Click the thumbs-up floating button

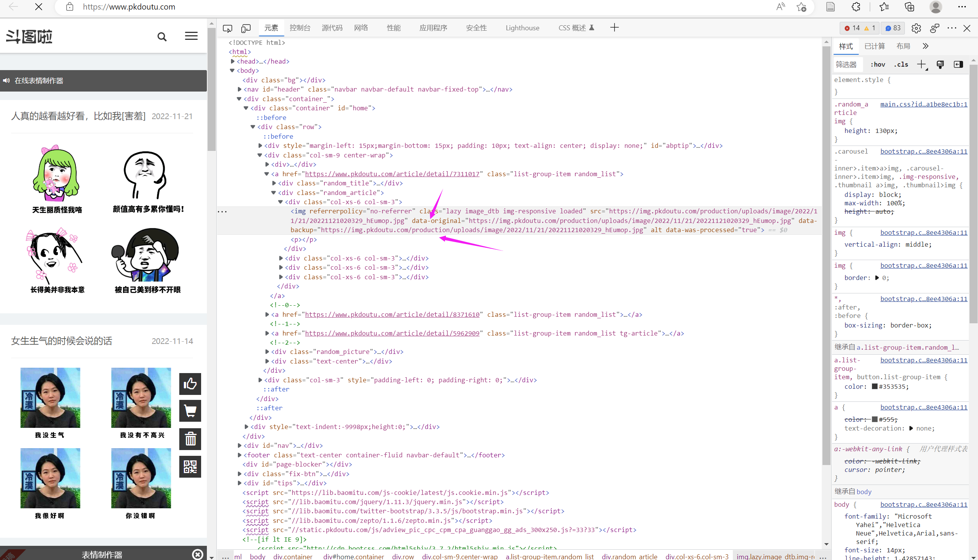pos(190,383)
